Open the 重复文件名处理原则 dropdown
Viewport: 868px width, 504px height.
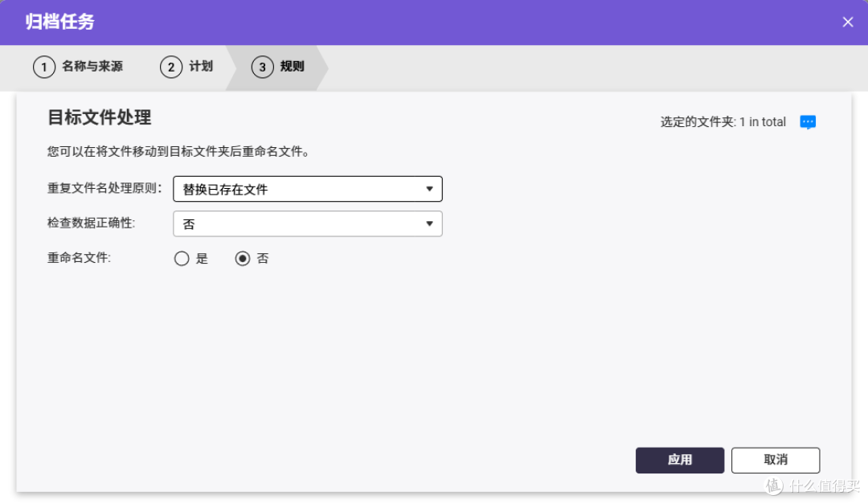pos(308,189)
